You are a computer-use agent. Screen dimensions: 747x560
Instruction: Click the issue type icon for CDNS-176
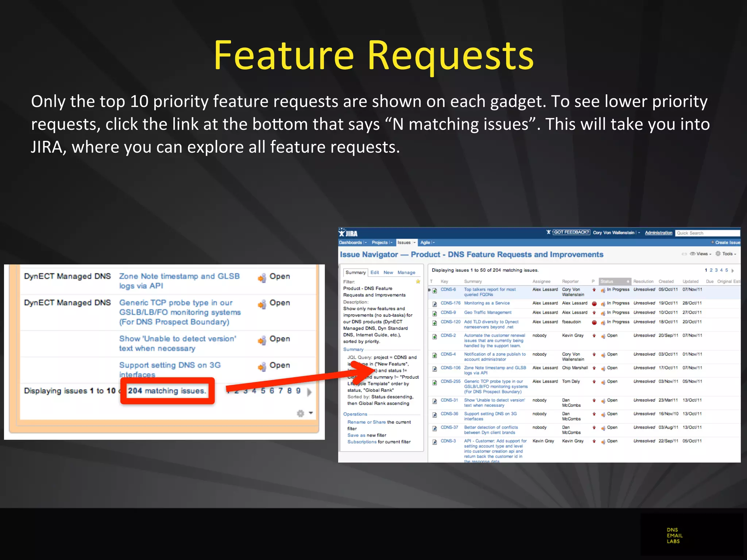click(434, 304)
